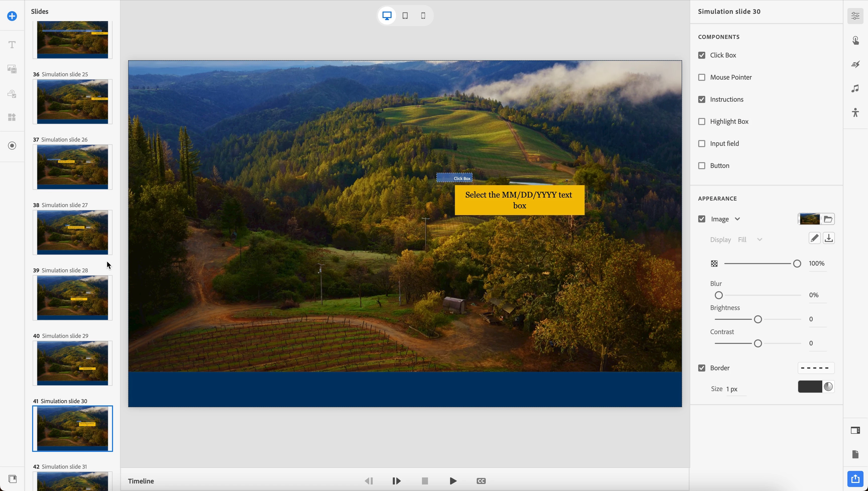Open the Border style dashed dropdown
The width and height of the screenshot is (868, 491).
coord(815,368)
